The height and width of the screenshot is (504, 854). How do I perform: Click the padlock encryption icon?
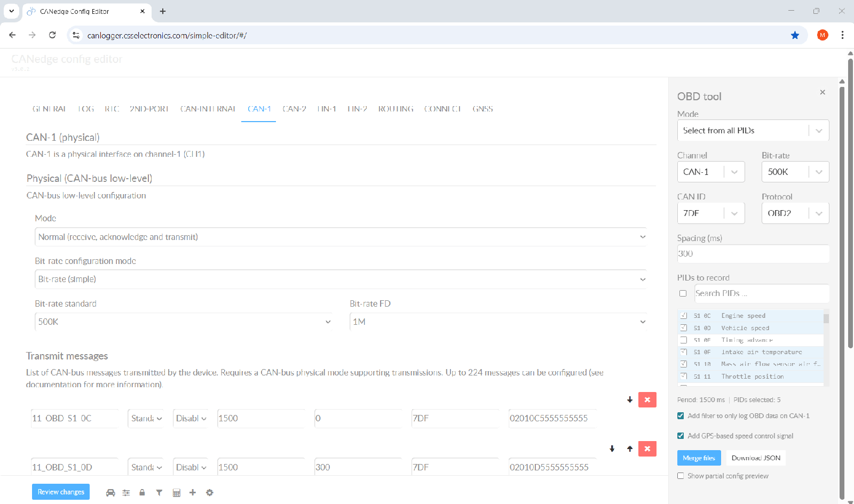pyautogui.click(x=142, y=493)
